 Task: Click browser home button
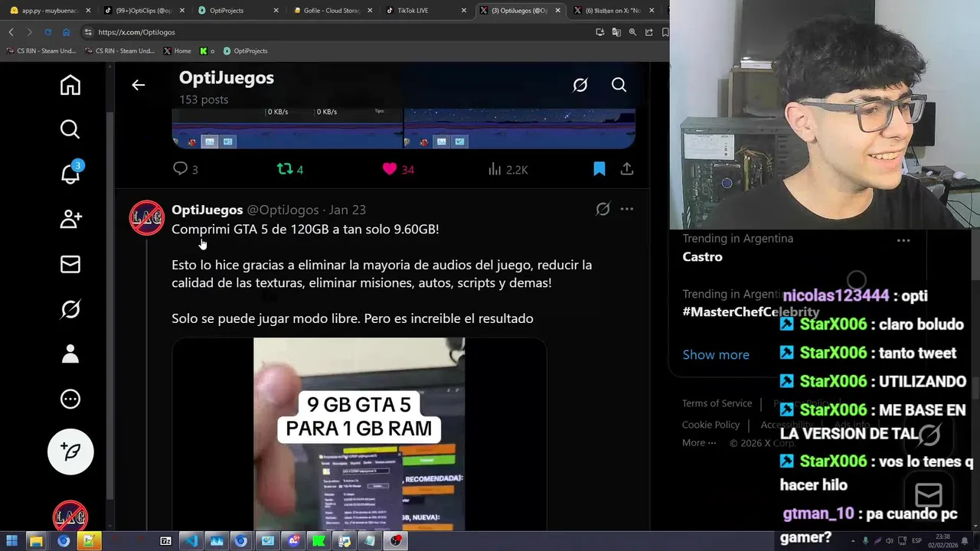66,32
